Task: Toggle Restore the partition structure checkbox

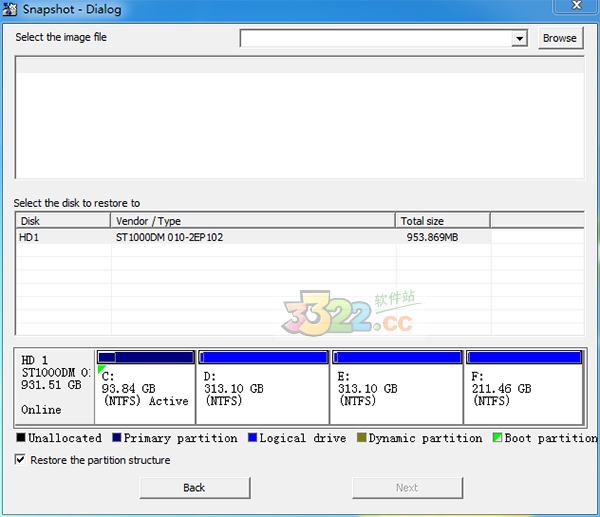Action: point(21,460)
